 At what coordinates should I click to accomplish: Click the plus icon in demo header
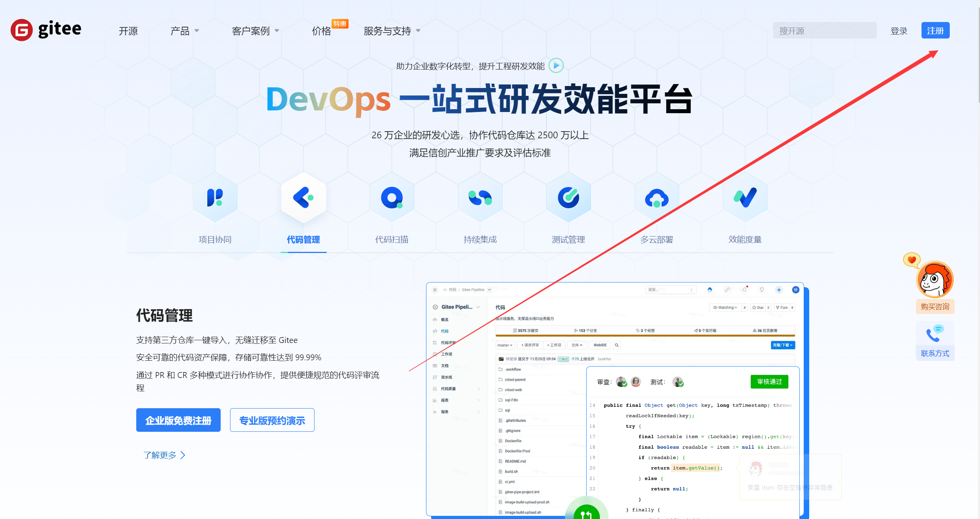tap(779, 290)
